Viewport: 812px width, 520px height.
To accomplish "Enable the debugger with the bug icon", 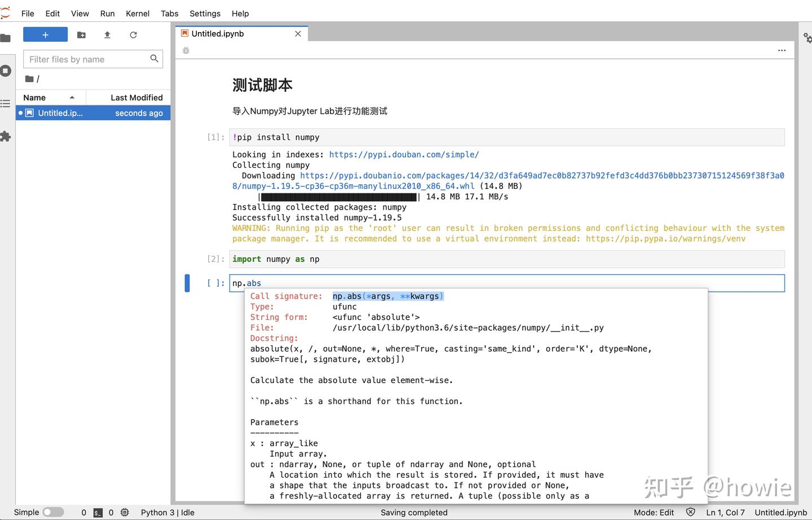I will 186,50.
